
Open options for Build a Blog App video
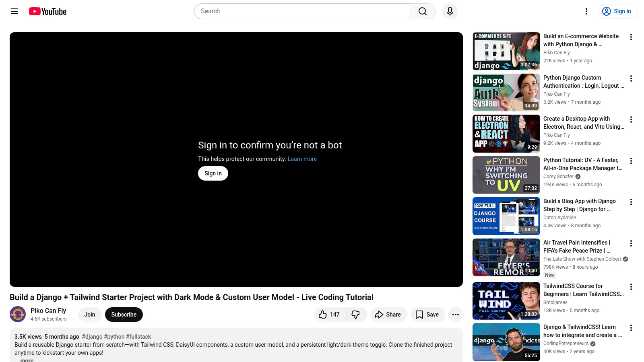(x=631, y=202)
